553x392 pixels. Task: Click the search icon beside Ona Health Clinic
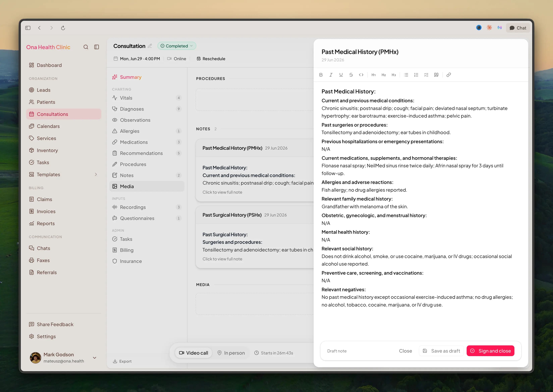[x=86, y=47]
